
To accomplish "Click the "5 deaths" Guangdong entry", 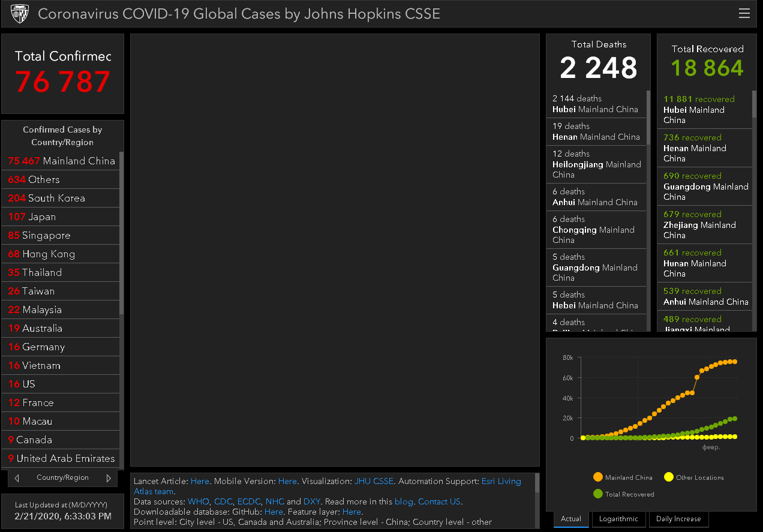I will click(x=596, y=267).
